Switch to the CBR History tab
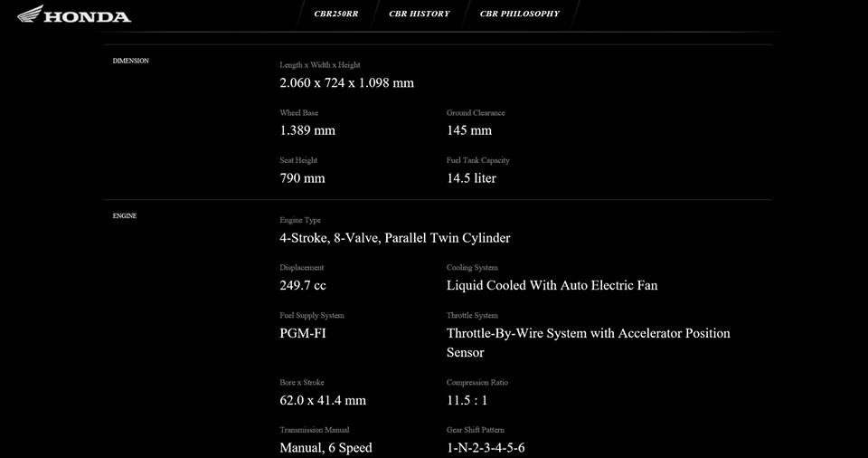 point(419,14)
